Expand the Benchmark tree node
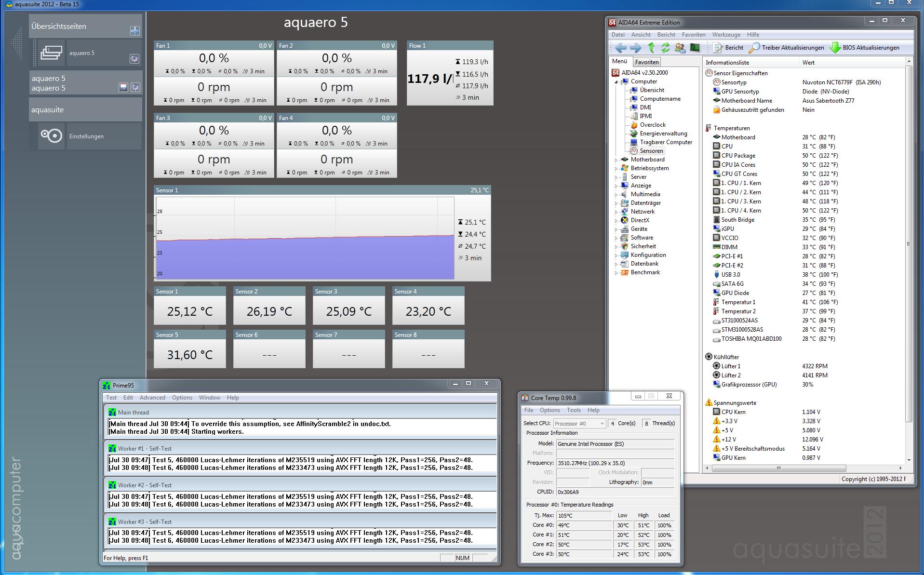The width and height of the screenshot is (924, 575). [x=616, y=273]
